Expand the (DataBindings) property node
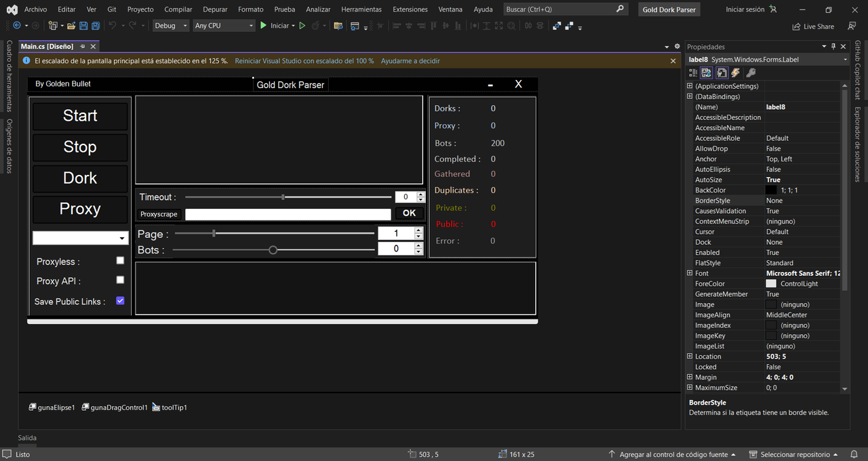This screenshot has height=461, width=868. coord(690,96)
